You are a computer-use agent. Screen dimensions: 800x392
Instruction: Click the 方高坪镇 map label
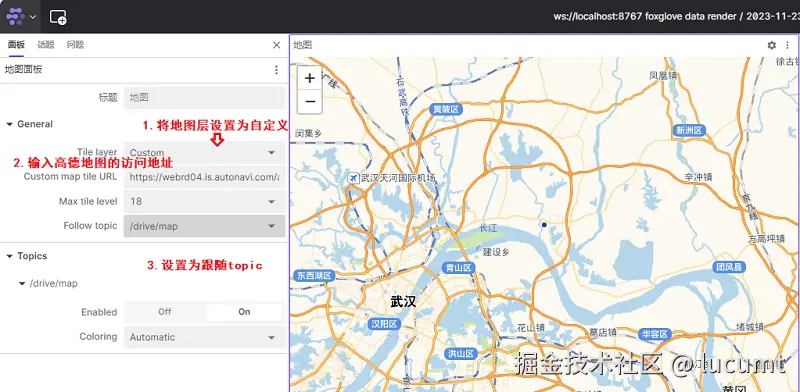coord(766,239)
